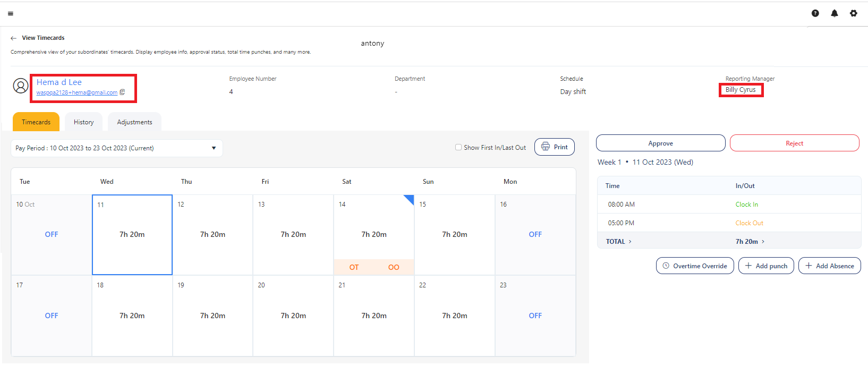Reject the timecard

[794, 143]
